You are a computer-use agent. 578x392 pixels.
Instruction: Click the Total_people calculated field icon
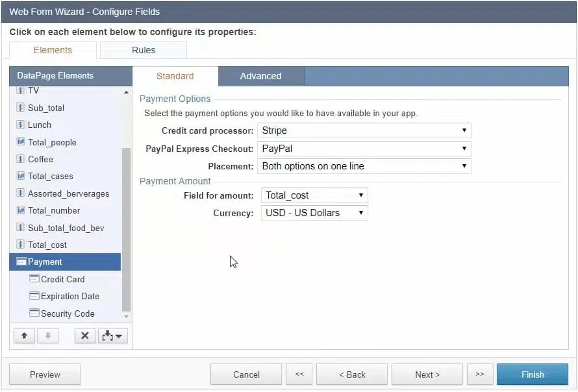pos(21,142)
